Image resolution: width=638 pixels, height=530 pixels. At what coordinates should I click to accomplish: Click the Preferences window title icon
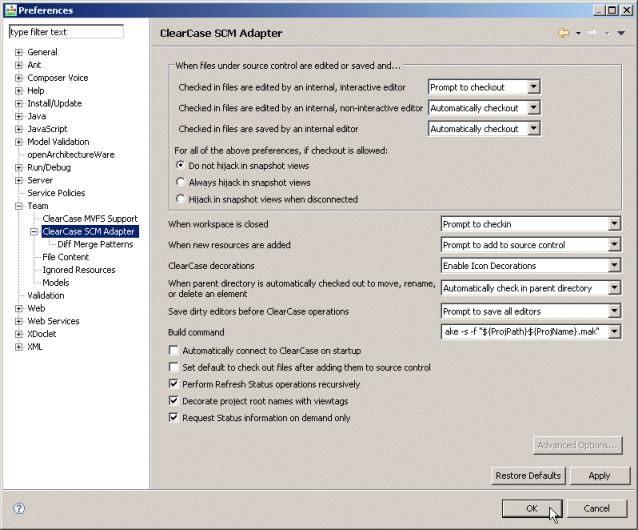[11, 10]
